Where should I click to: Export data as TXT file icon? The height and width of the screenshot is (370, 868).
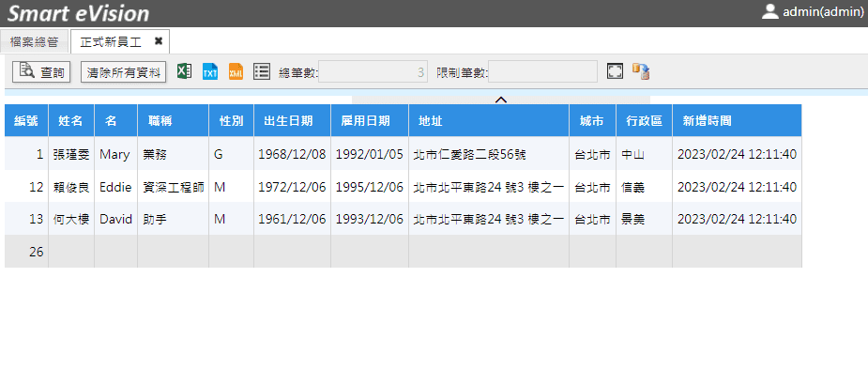[210, 71]
